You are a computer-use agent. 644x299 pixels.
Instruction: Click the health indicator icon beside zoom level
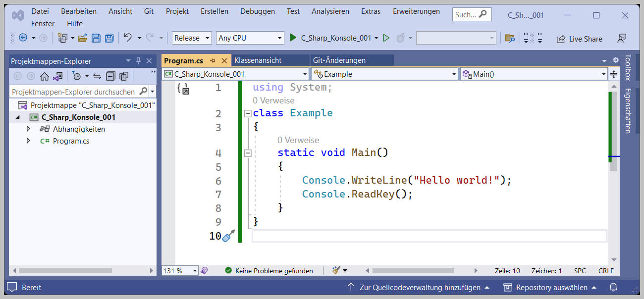click(205, 271)
